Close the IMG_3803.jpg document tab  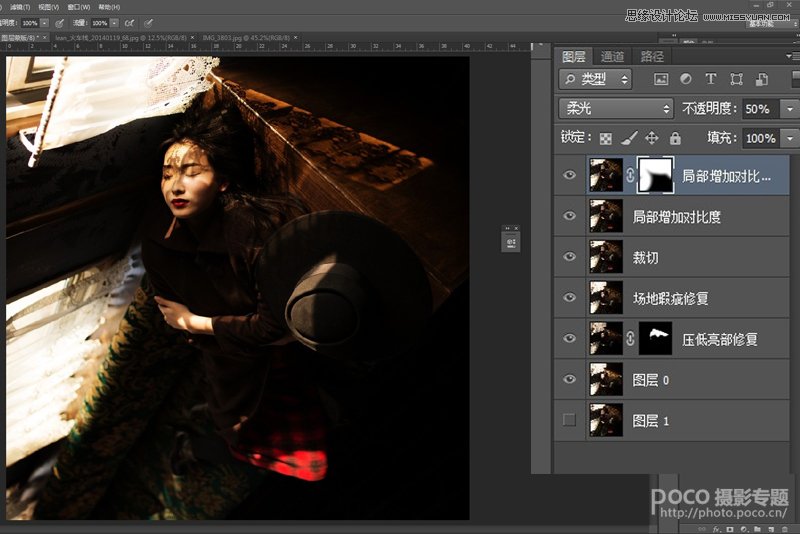point(295,38)
